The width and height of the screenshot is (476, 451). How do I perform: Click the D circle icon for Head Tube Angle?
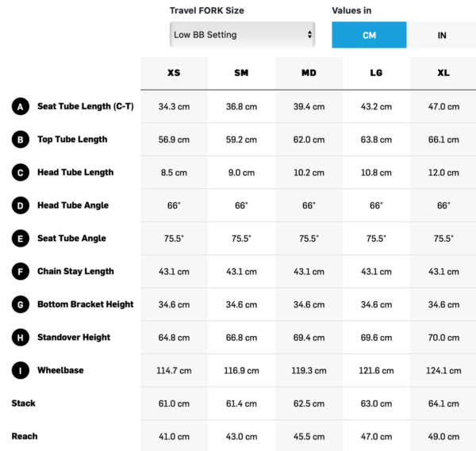coord(20,205)
